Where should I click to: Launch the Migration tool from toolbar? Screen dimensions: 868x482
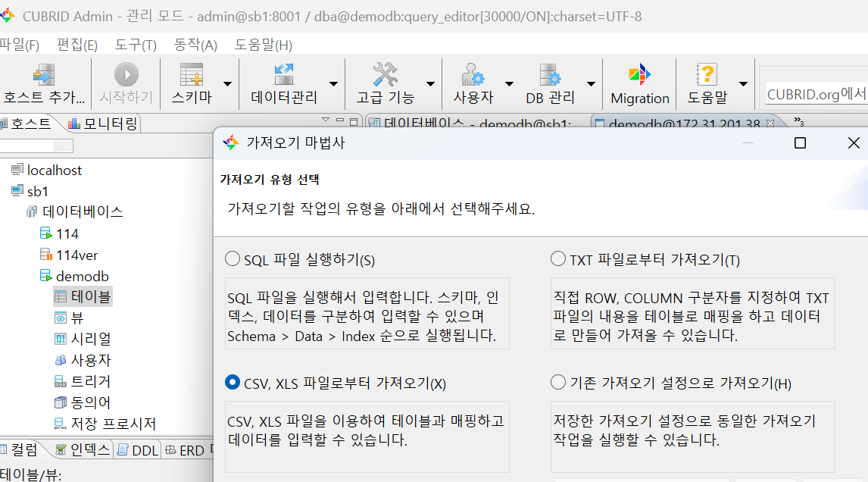[x=639, y=76]
